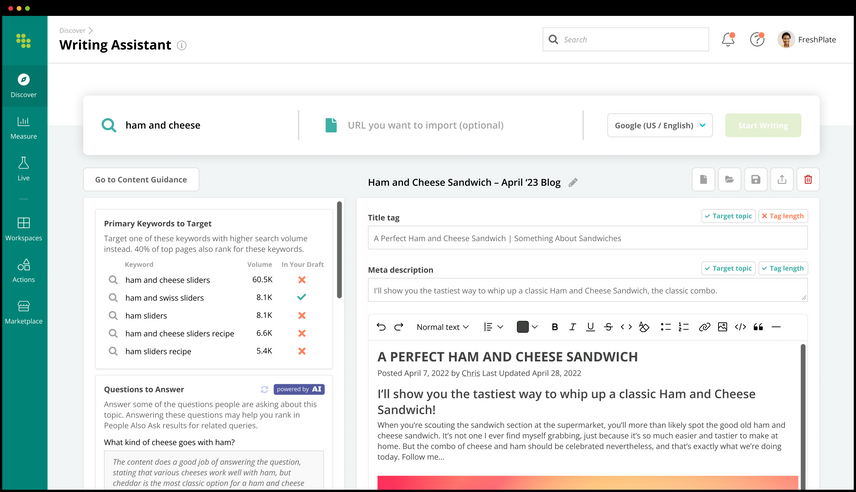This screenshot has height=492, width=856.
Task: Toggle bold formatting
Action: [x=555, y=327]
